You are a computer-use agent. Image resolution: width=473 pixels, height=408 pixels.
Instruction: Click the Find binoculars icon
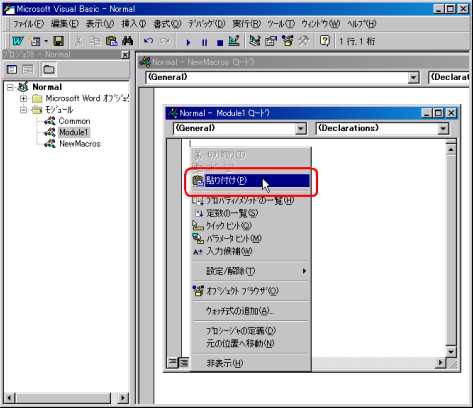[128, 41]
